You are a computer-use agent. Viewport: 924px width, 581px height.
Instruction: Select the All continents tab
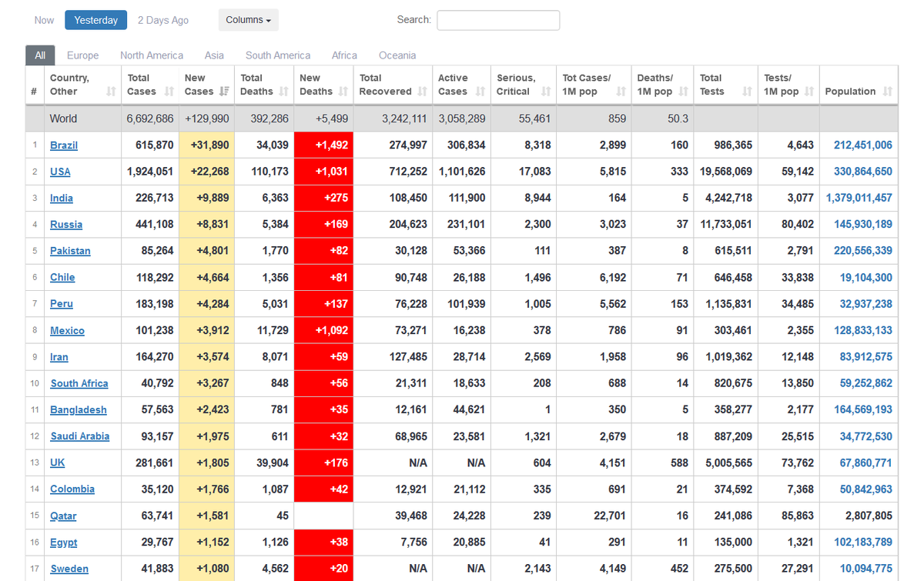(x=40, y=55)
